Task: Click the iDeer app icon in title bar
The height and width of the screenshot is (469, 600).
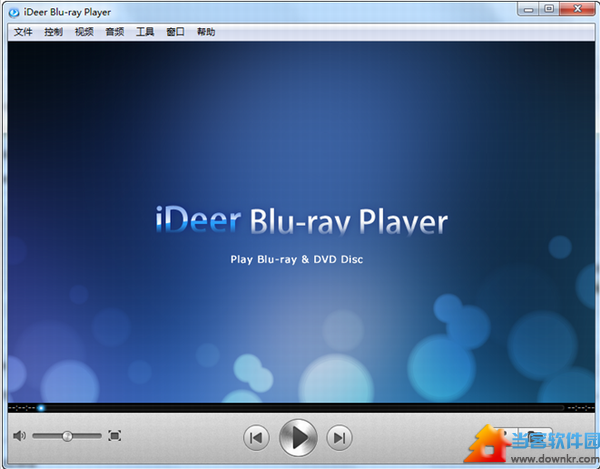Action: tap(14, 13)
